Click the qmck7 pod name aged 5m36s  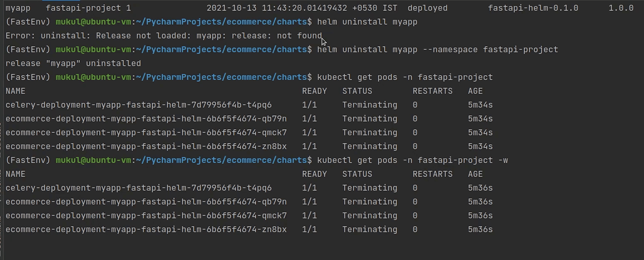point(146,216)
